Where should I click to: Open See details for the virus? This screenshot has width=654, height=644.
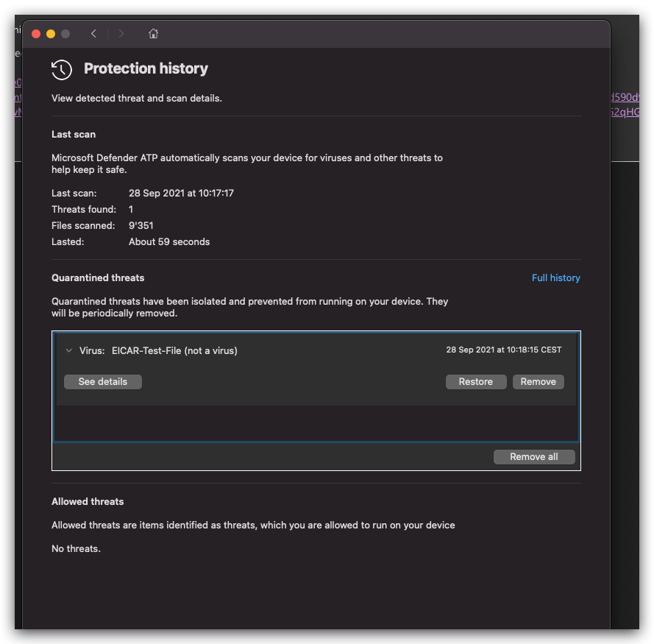coord(102,382)
